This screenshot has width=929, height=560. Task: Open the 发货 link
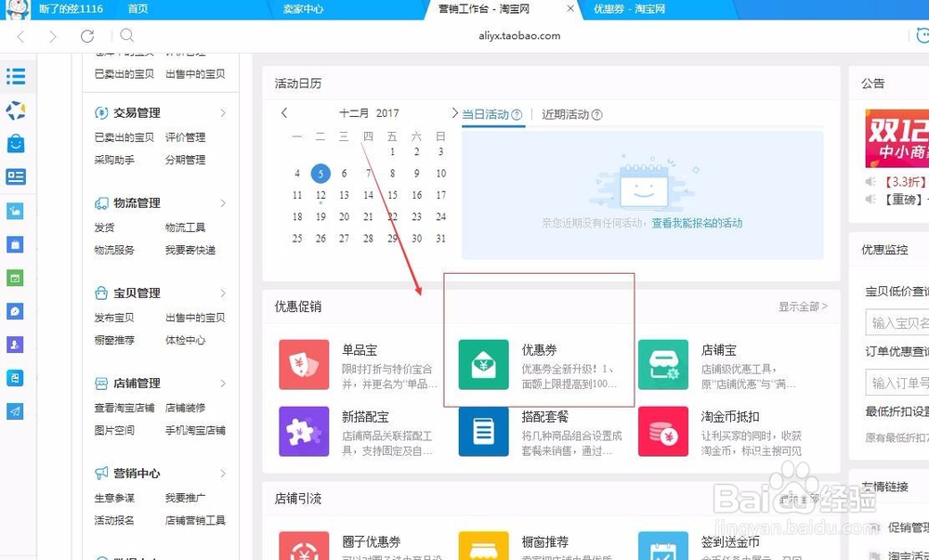(104, 228)
